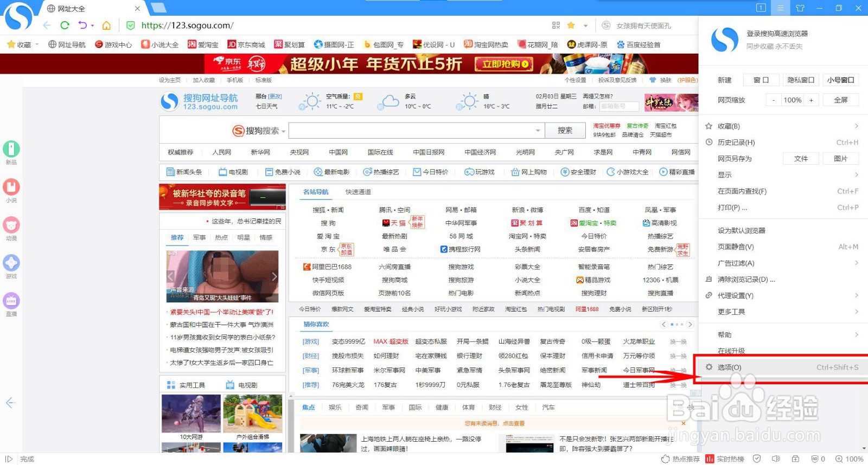Open address bar star dropdown arrow

click(585, 25)
